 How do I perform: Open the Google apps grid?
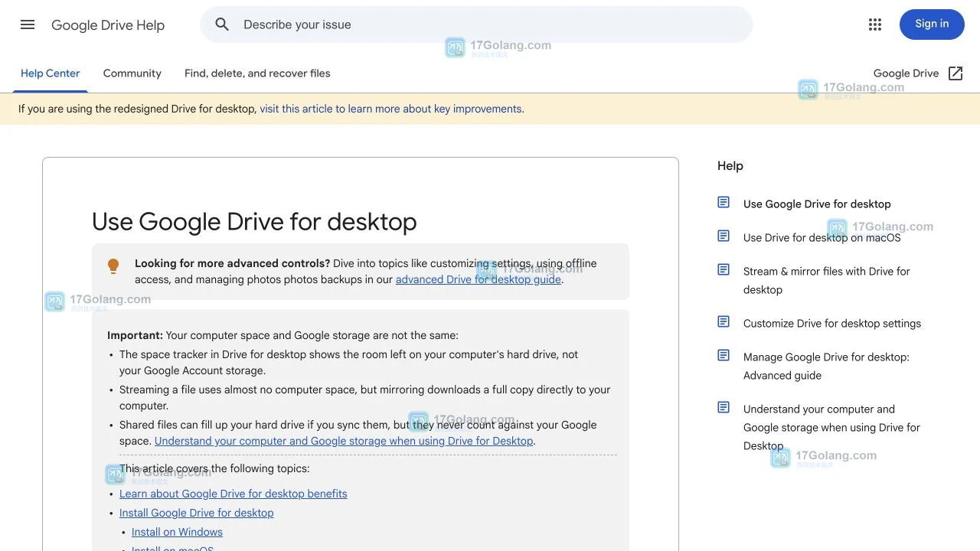click(875, 24)
